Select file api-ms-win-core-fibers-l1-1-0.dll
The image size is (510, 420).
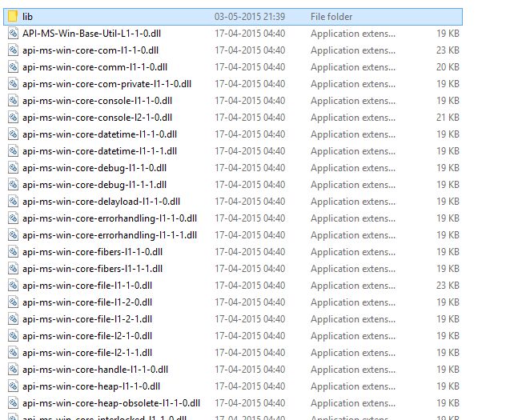pos(92,252)
